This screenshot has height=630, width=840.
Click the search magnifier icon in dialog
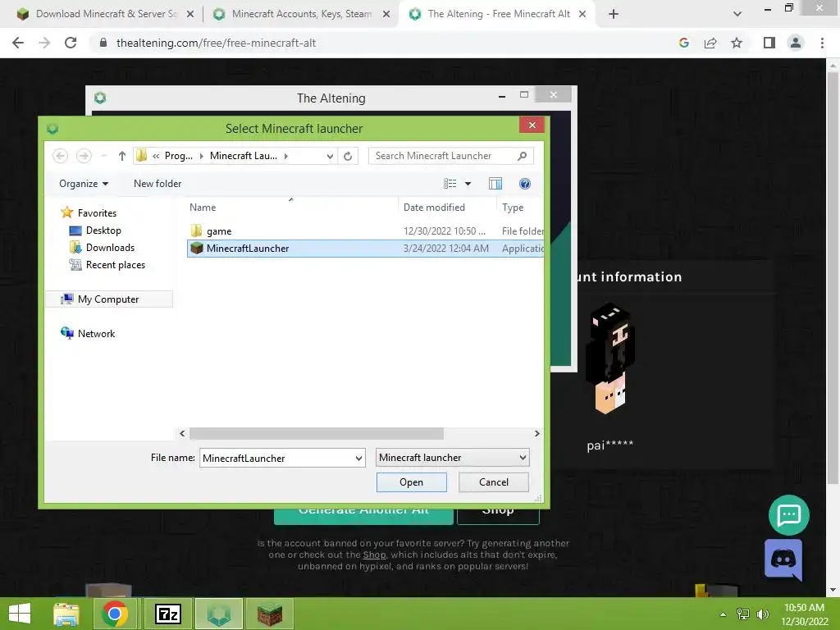(x=522, y=156)
